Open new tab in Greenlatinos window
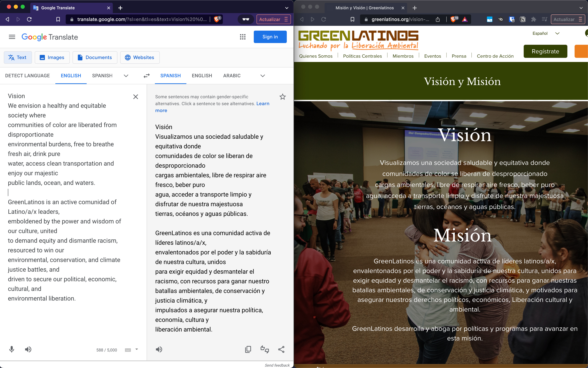This screenshot has height=368, width=588. [415, 8]
